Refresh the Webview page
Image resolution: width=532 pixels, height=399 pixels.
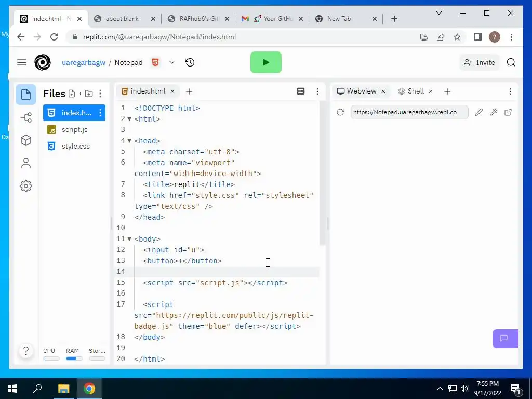tap(340, 112)
